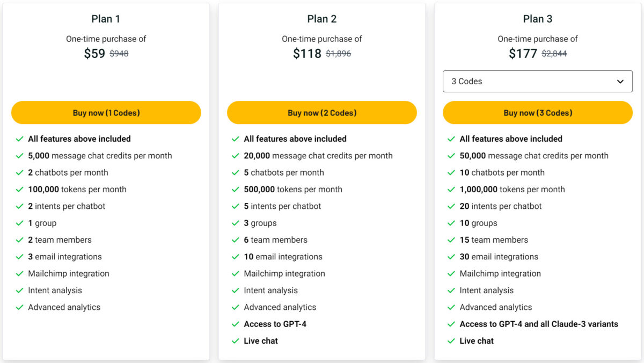Viewport: 644px width, 363px height.
Task: Click the checkmark beside All features above included in Plan 1
Action: (20, 139)
